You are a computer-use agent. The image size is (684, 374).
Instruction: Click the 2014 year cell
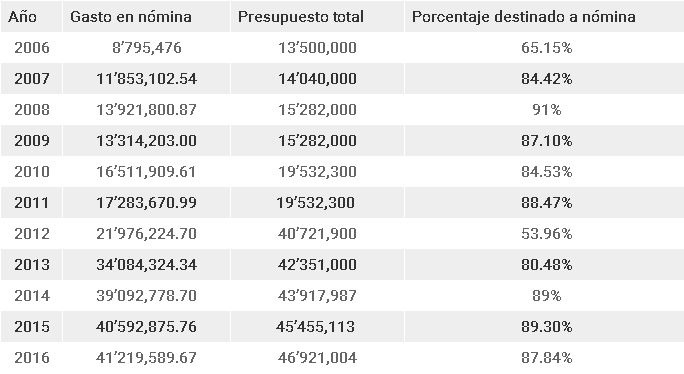32,295
